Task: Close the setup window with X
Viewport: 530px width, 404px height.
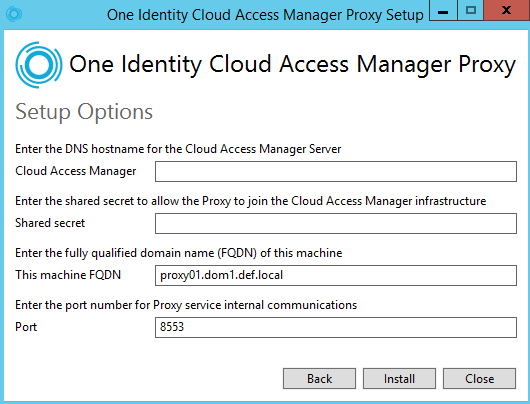Action: point(506,10)
